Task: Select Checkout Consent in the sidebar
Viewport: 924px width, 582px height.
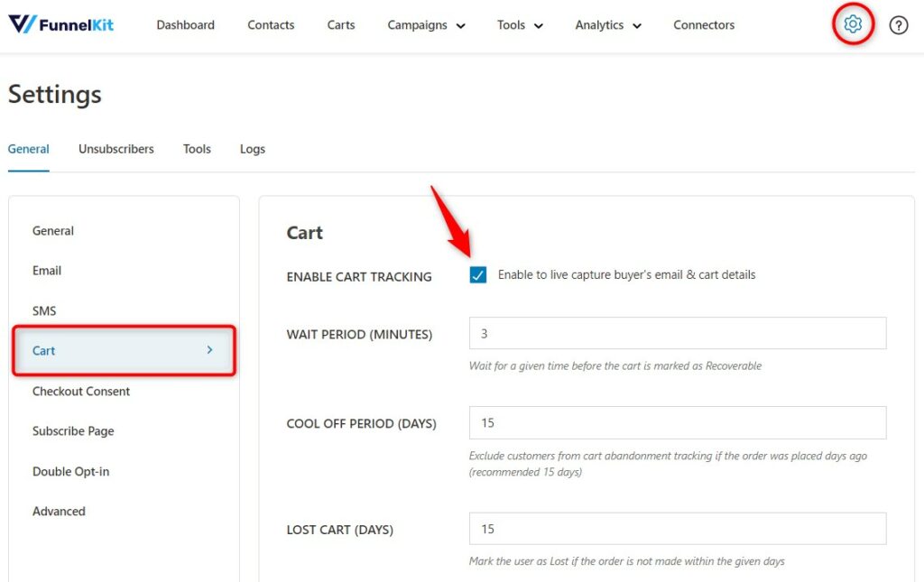Action: click(80, 392)
